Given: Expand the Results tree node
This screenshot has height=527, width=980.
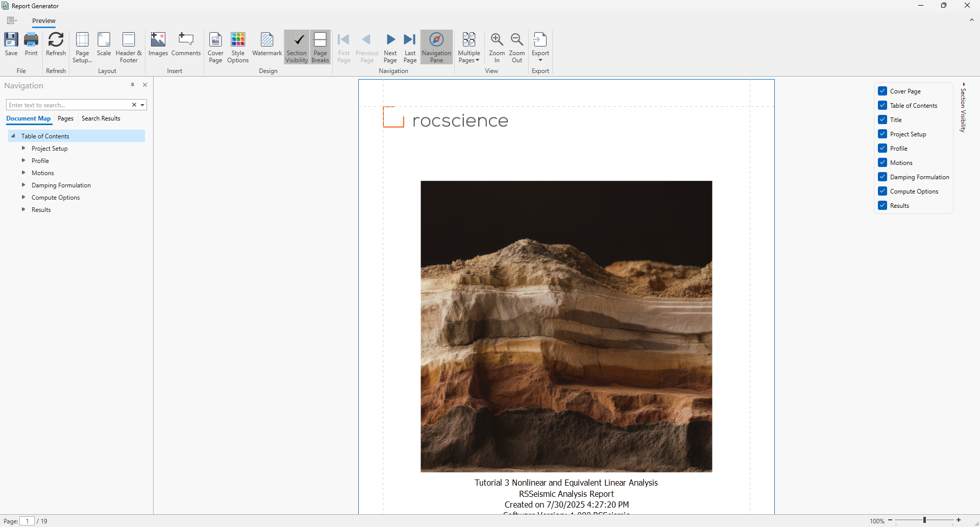Looking at the screenshot, I should click(23, 209).
